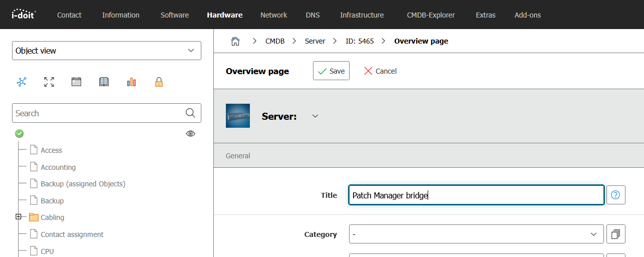The image size is (644, 257).
Task: Open the CMDB explorer network icon
Action: pyautogui.click(x=22, y=82)
